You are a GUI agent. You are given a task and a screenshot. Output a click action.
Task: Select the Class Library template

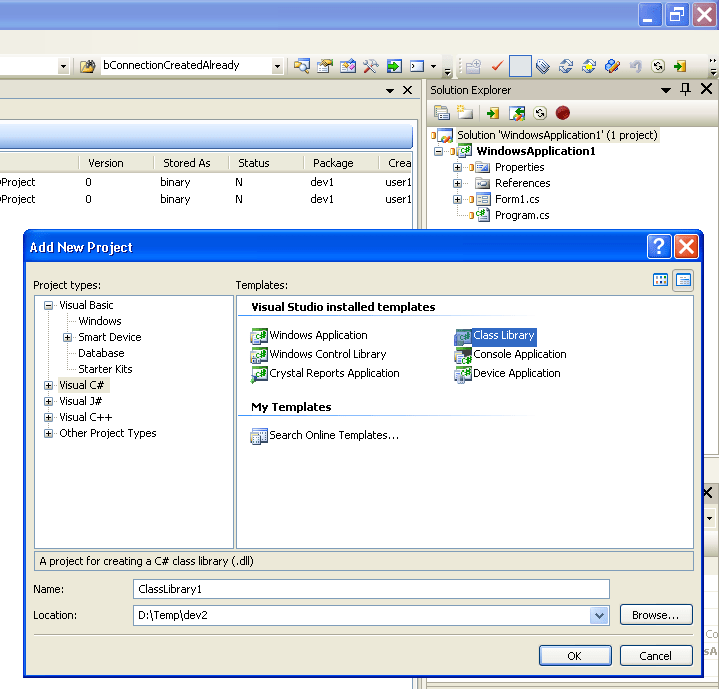(495, 336)
